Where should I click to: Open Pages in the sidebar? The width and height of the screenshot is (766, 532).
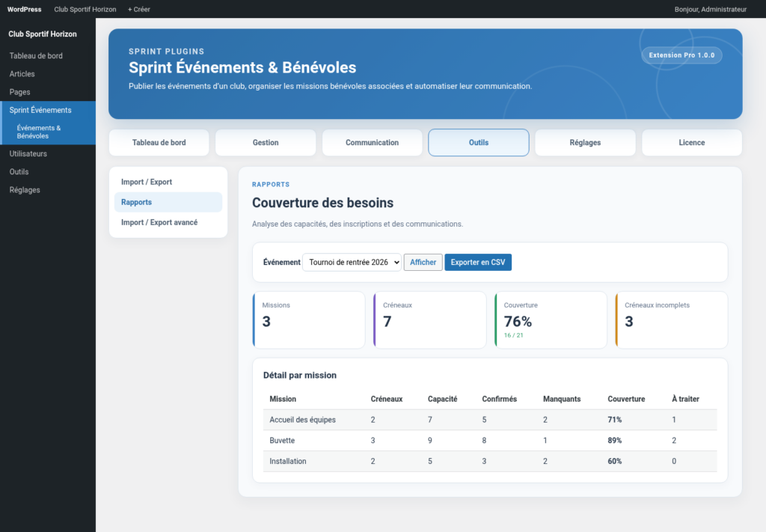[x=48, y=92]
